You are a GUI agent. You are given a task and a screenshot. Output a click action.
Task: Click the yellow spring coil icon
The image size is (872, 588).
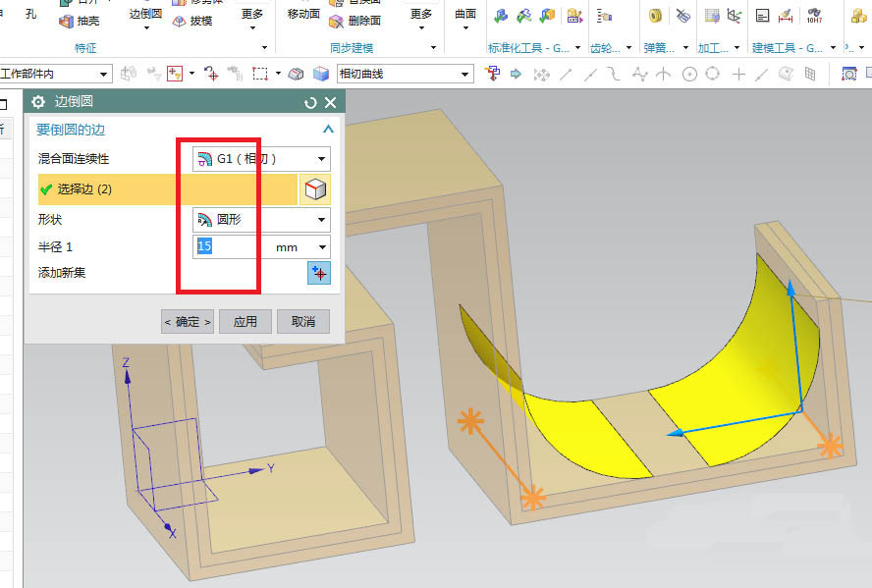[656, 16]
